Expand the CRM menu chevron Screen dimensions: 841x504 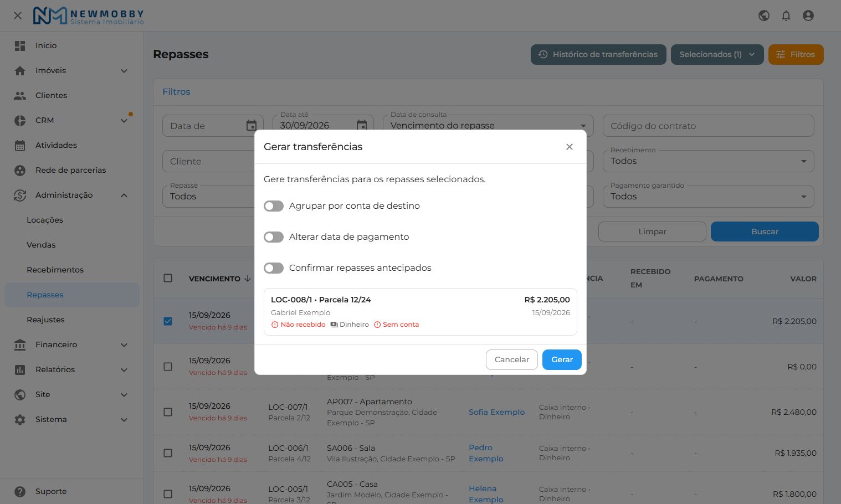pyautogui.click(x=124, y=120)
